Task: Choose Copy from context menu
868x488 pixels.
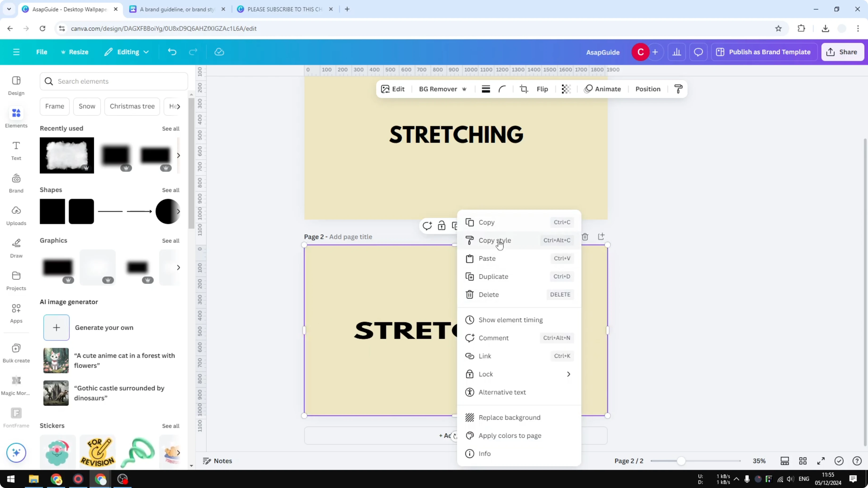Action: point(519,222)
